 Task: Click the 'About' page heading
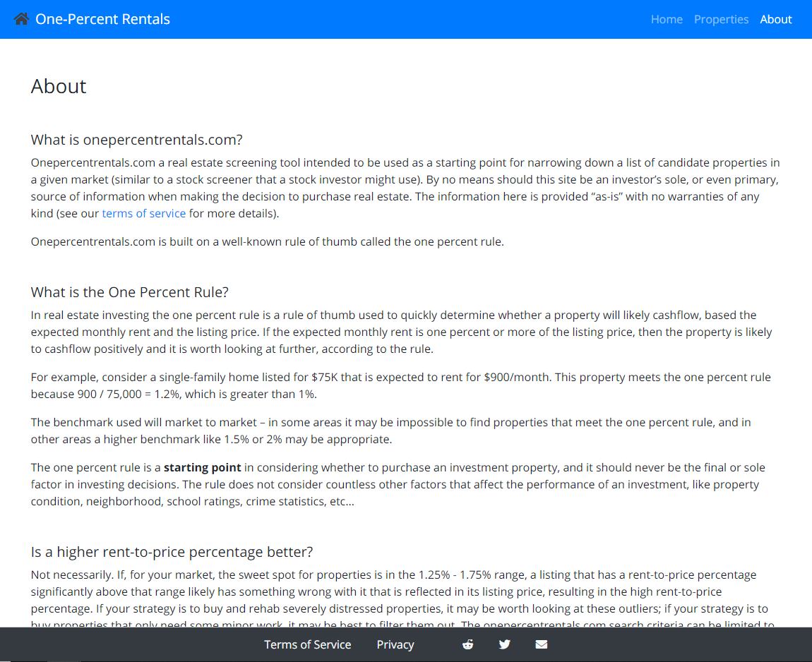[x=59, y=86]
